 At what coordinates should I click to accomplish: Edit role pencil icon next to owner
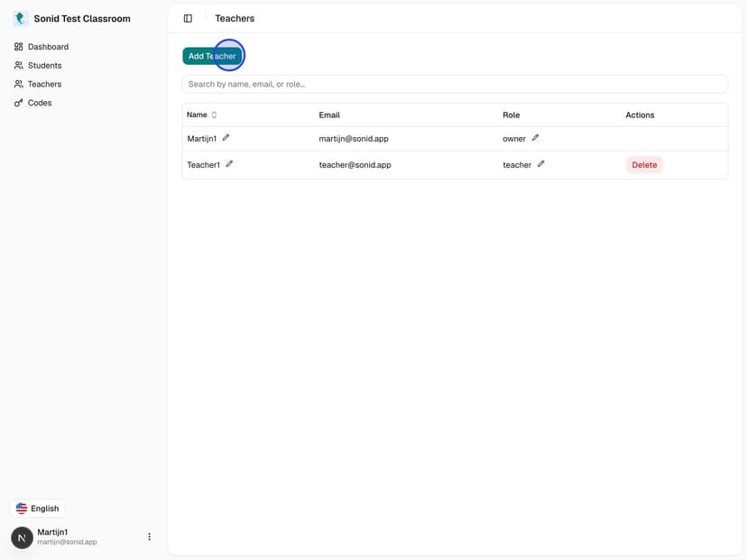535,138
